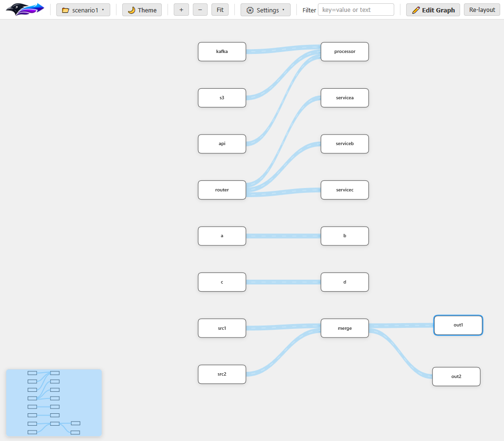
Task: Select the kafka node
Action: (x=221, y=52)
